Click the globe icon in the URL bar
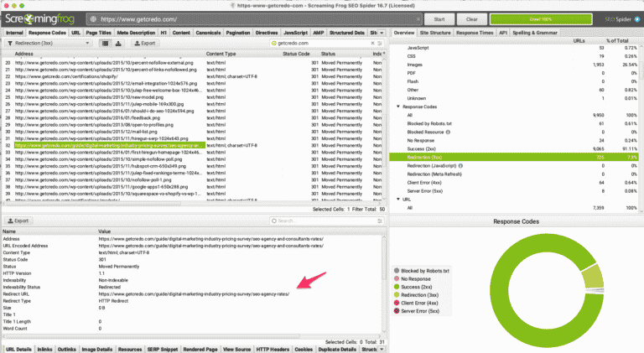 click(93, 19)
